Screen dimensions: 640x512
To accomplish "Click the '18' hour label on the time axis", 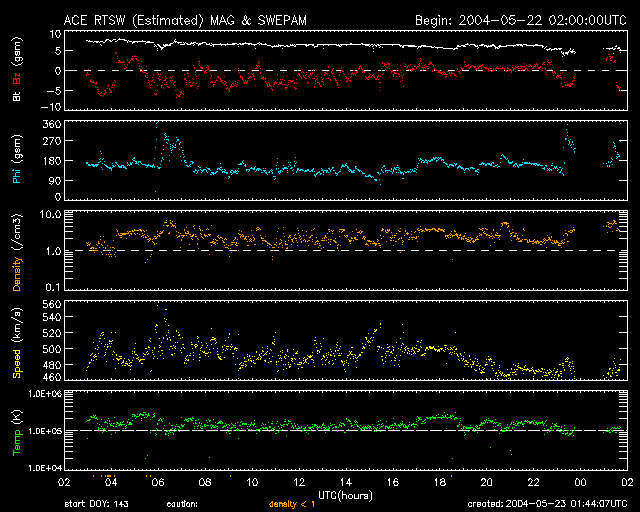I will (x=440, y=482).
